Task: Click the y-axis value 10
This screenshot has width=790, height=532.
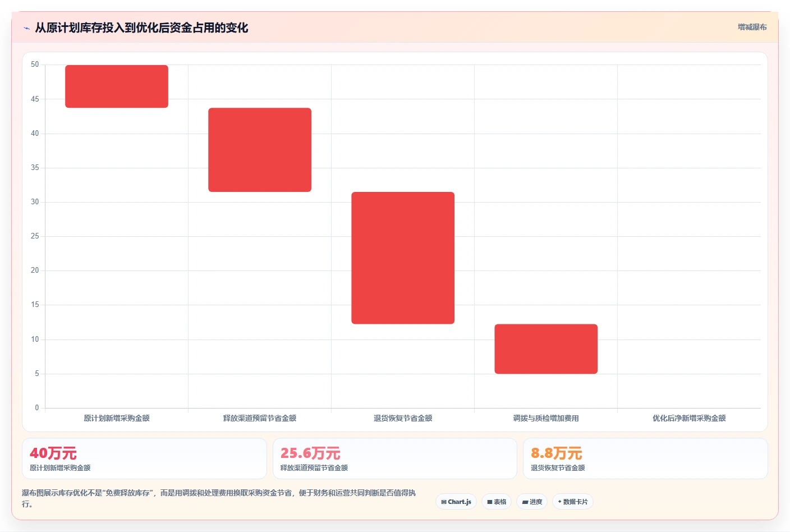Action: pyautogui.click(x=35, y=340)
